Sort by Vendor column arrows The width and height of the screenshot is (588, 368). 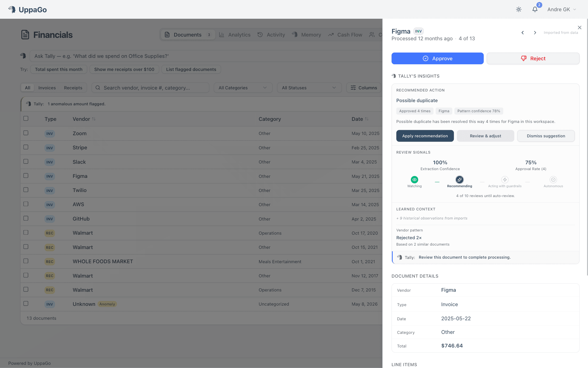point(94,119)
